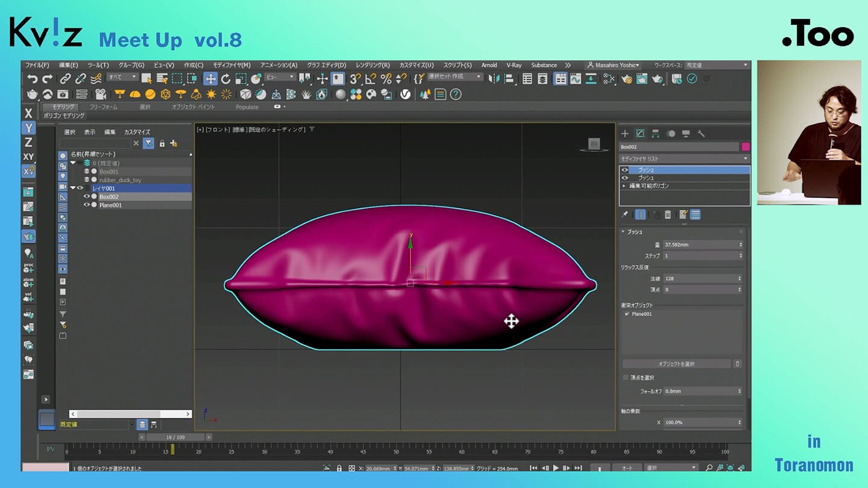Click the オブジェクトを選択 button
This screenshot has height=488, width=868.
pos(676,364)
